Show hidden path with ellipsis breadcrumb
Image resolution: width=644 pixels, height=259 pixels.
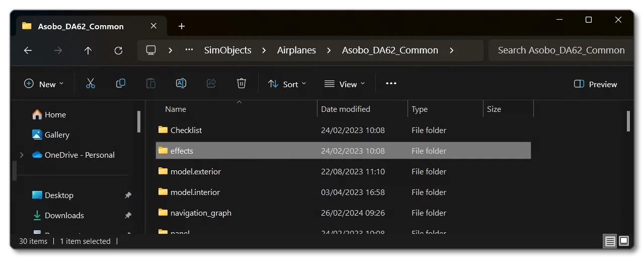189,50
